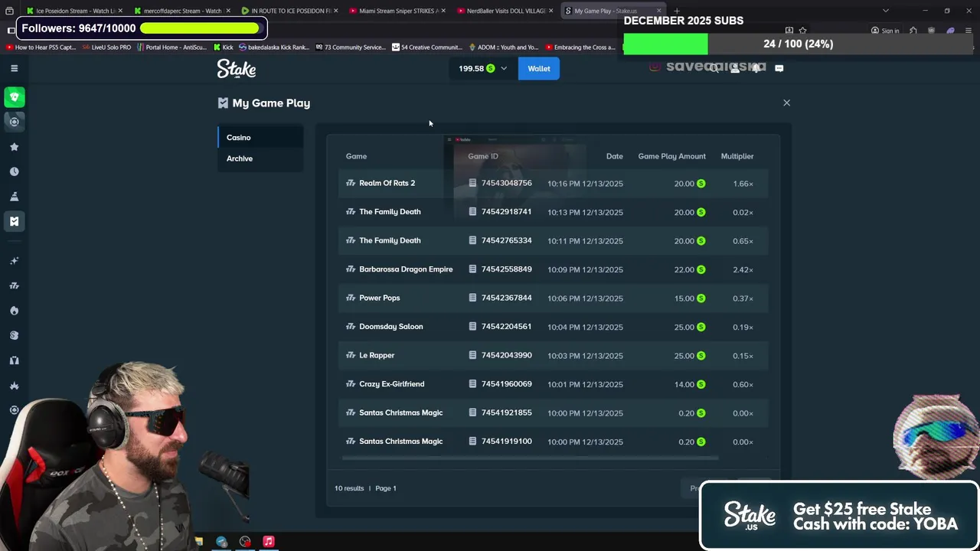
Task: Click Game ID 74541919100
Action: (506, 442)
